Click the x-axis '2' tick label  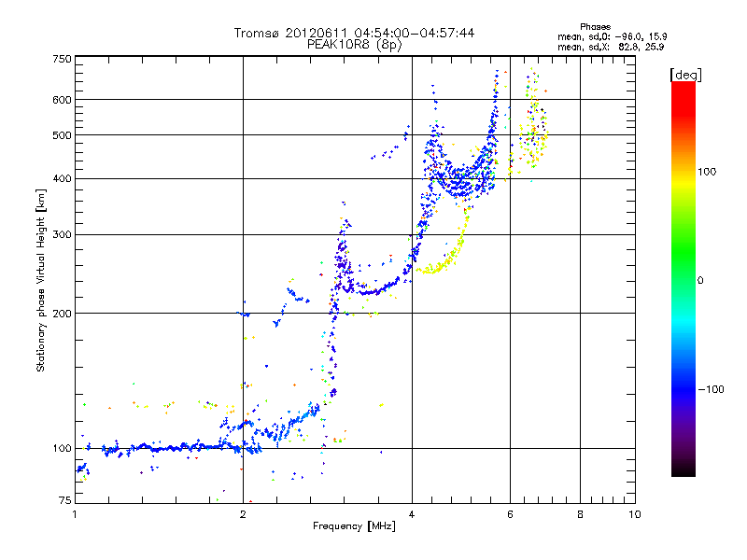tap(243, 514)
